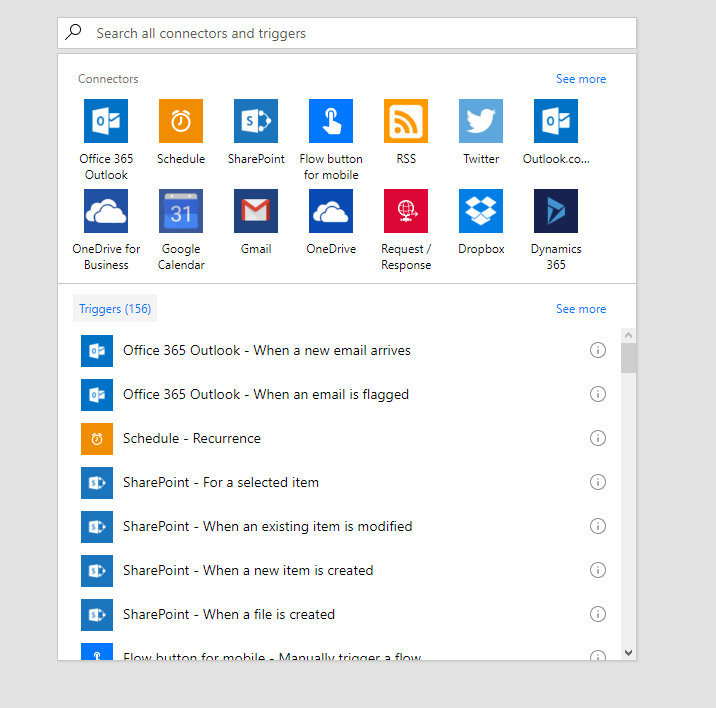Select the Schedule connector icon
The image size is (716, 708).
[181, 121]
